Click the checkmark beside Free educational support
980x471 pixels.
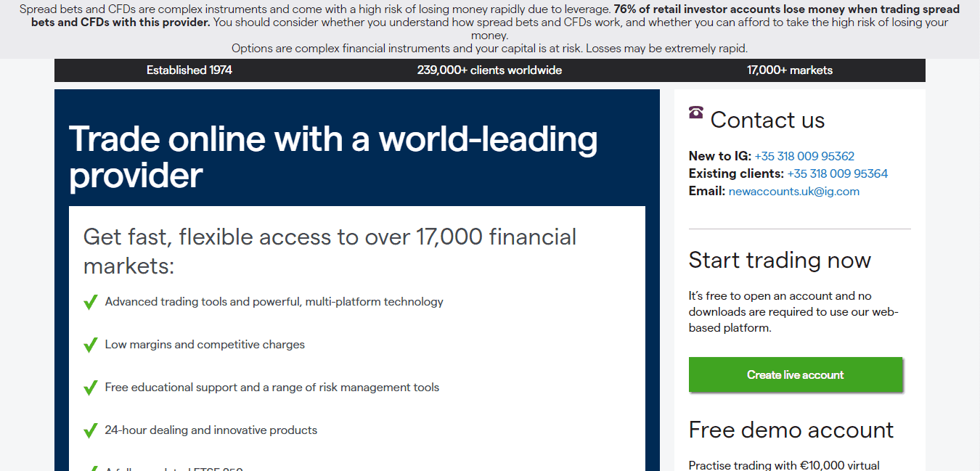[x=91, y=388]
